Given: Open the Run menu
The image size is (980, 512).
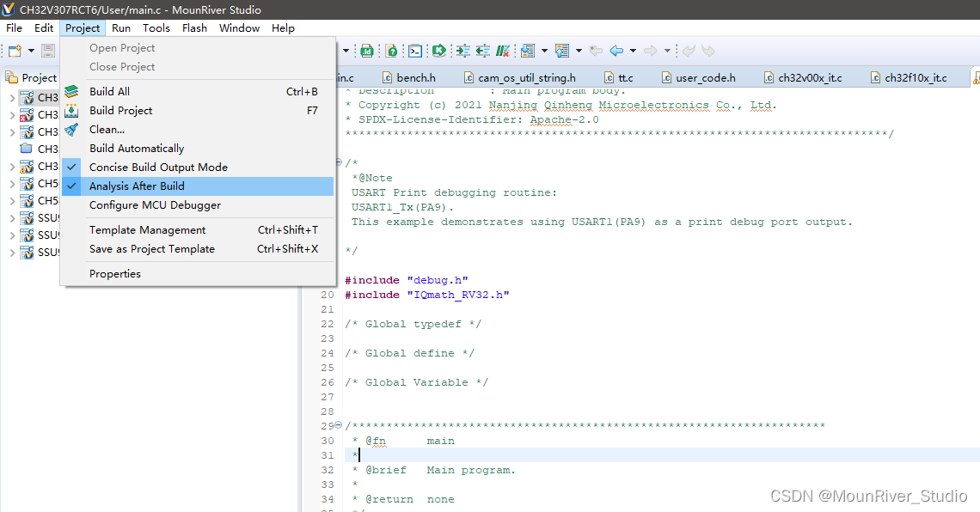Looking at the screenshot, I should coord(121,28).
